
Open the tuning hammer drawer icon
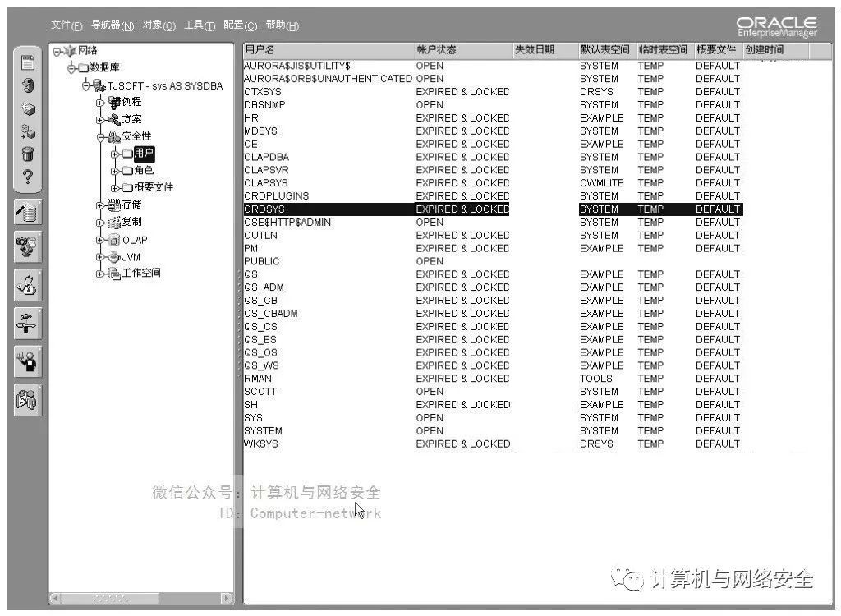pos(28,324)
